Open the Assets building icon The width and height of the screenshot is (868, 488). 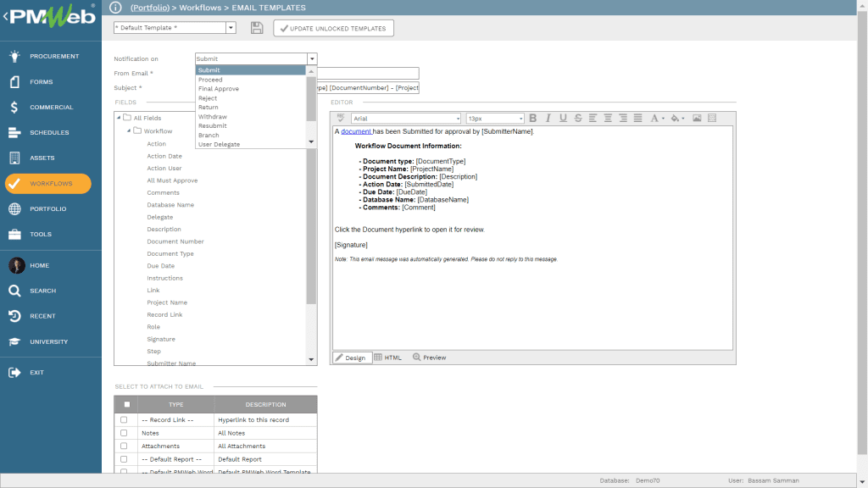pyautogui.click(x=15, y=158)
